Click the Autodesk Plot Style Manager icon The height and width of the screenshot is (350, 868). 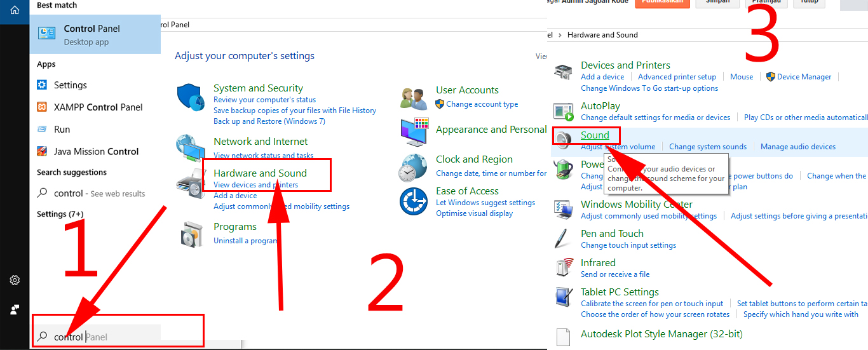(564, 337)
